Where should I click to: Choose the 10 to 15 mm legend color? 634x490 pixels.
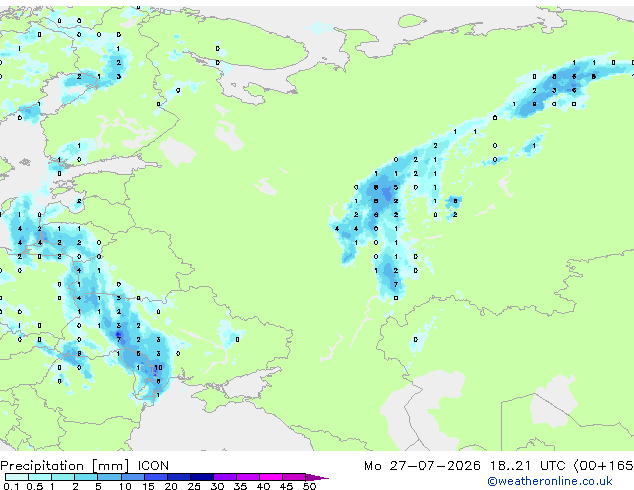pos(132,477)
